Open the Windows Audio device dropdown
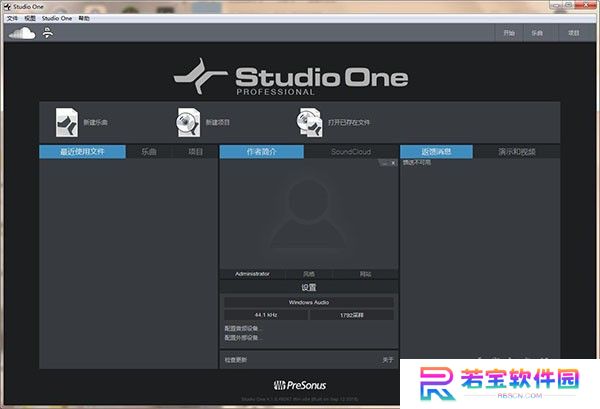Screen dimensions: 600x409 (x=309, y=302)
